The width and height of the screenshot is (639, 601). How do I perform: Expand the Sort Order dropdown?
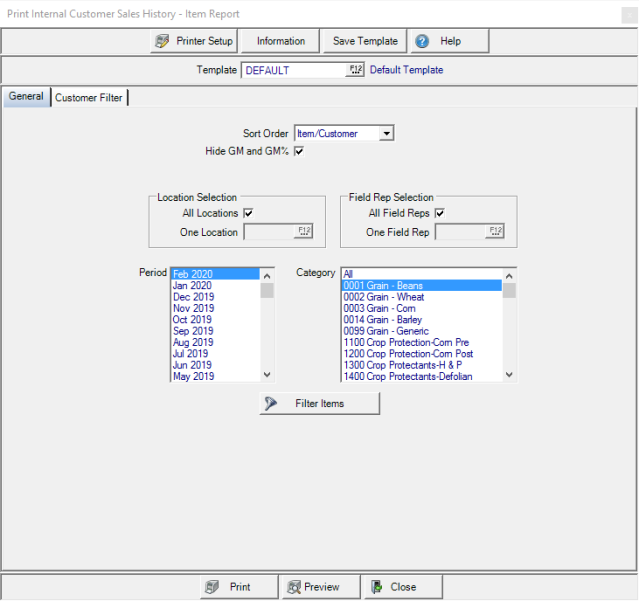tap(387, 134)
